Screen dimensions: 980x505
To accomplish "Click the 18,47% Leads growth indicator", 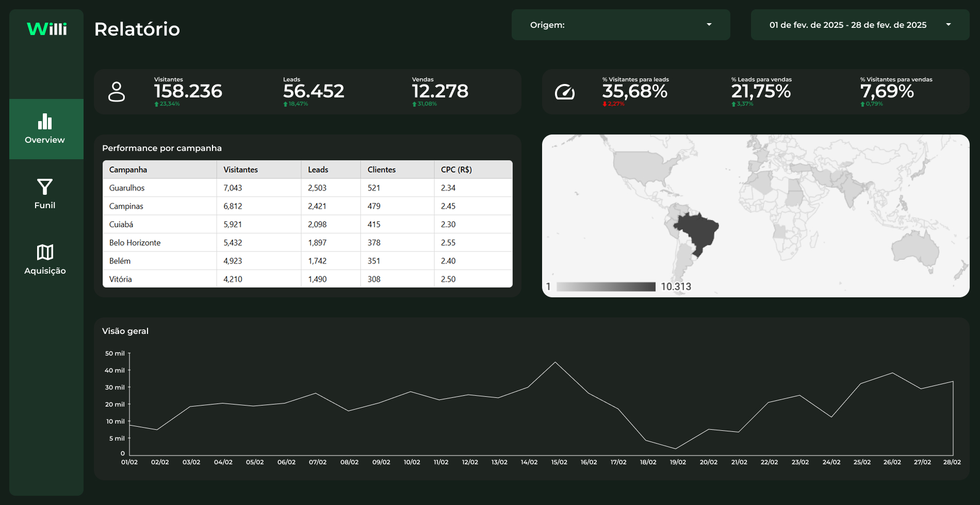I will 296,104.
